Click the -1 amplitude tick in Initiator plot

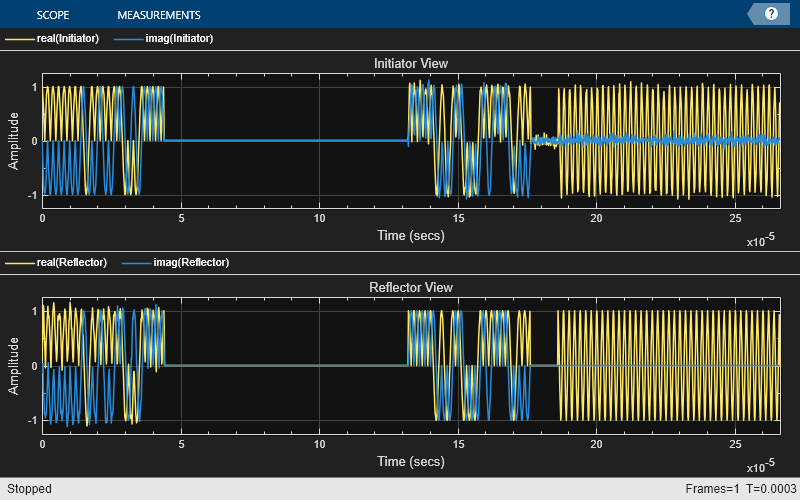point(34,195)
